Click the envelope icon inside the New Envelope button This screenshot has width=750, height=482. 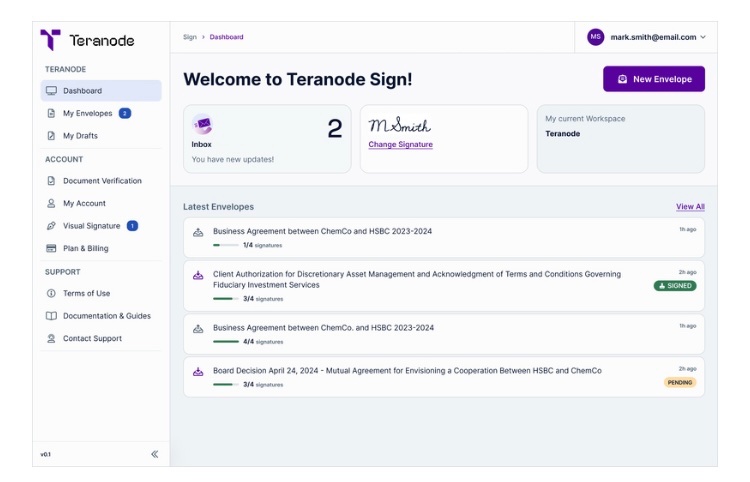point(622,79)
